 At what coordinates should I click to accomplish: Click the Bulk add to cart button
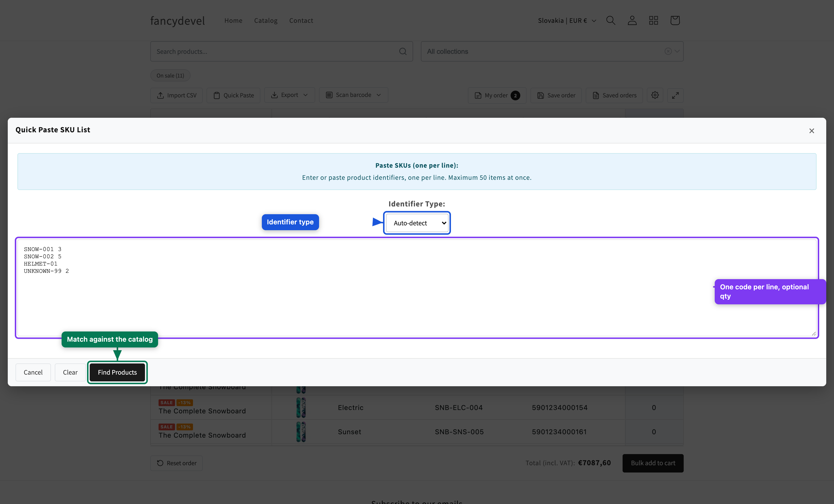click(653, 463)
